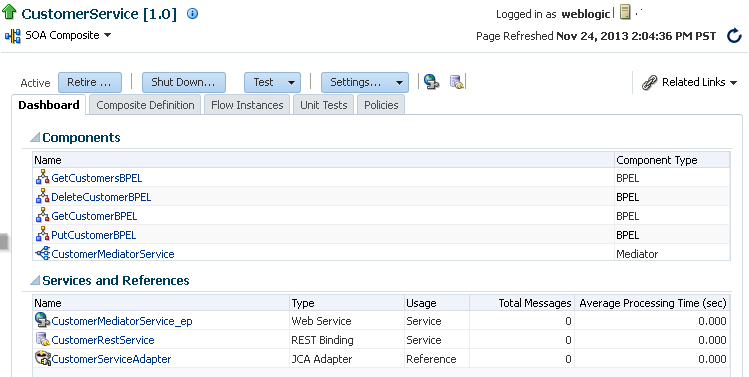Click the CustomerMediatorService mediator icon
The width and height of the screenshot is (749, 377).
(43, 253)
